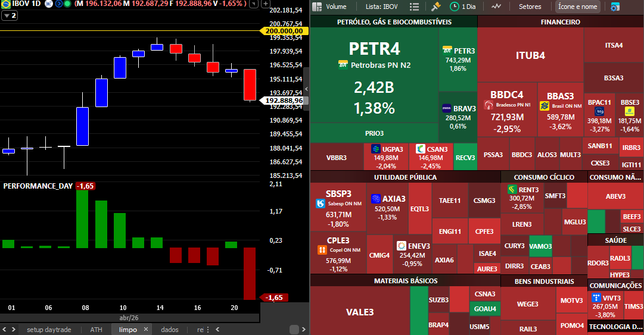Click the UGPA3 Ultrapar logo icon
This screenshot has height=335, width=644.
[x=376, y=149]
